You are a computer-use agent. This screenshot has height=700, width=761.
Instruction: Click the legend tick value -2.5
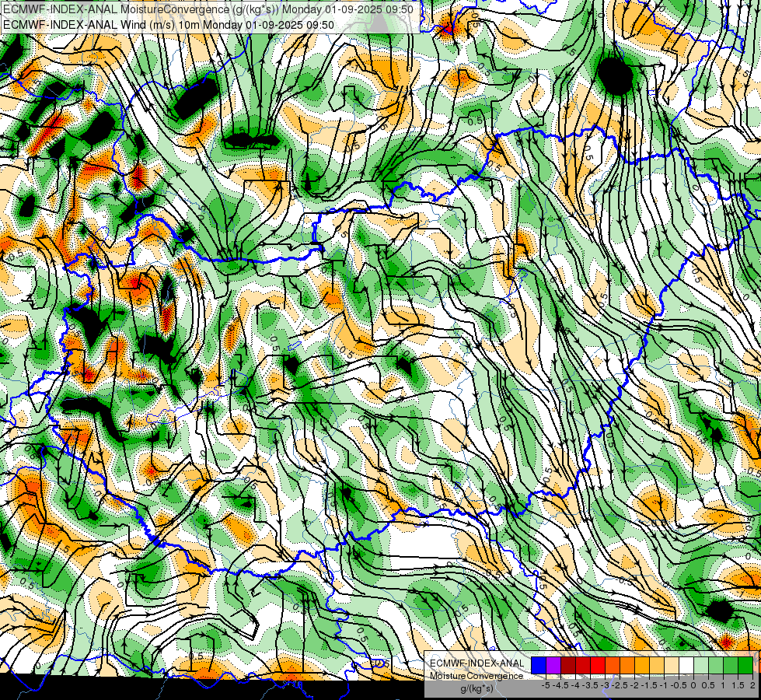click(620, 685)
